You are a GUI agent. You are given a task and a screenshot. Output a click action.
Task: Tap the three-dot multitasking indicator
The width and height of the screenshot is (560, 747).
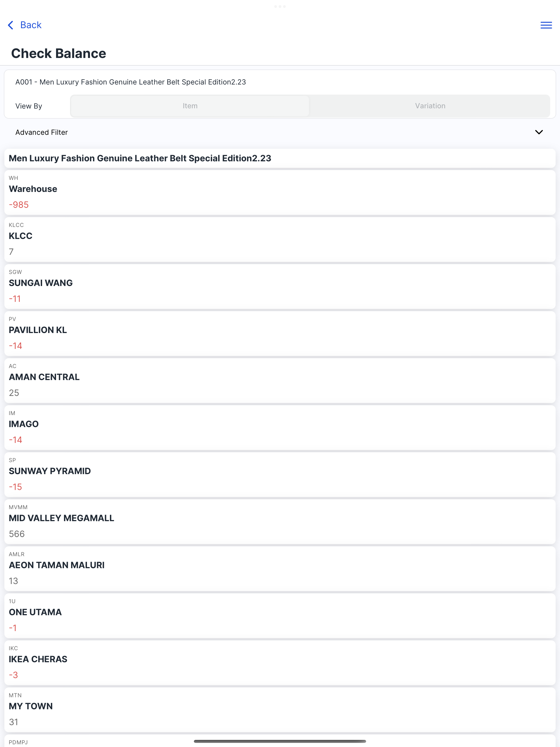coord(280,6)
